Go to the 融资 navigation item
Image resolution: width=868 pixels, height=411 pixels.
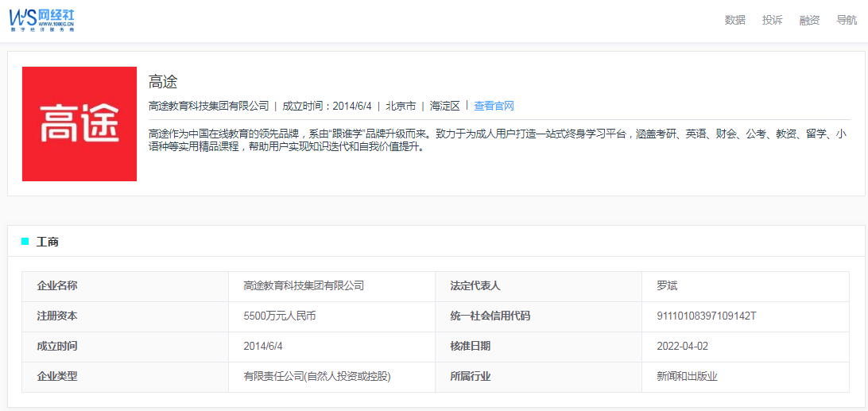pos(809,21)
